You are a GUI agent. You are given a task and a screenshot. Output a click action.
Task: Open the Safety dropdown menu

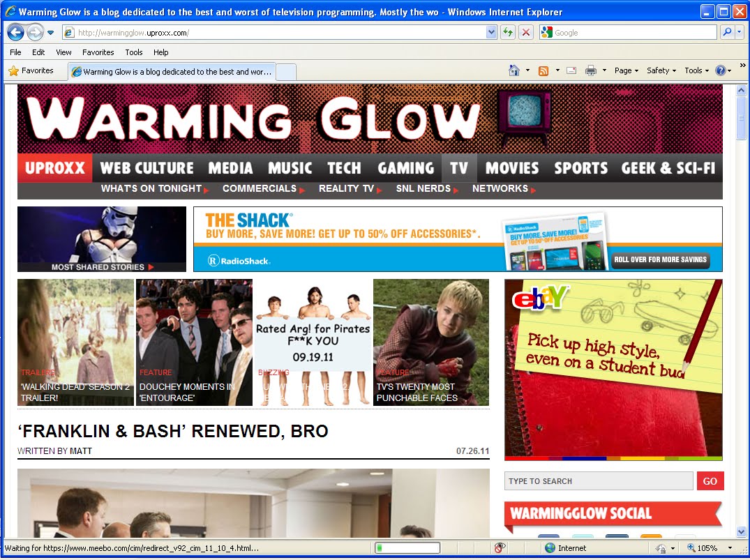(x=661, y=70)
